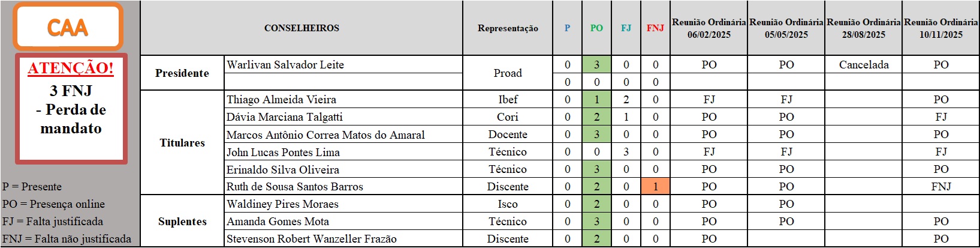Click the Cancelada cell for 28/08/2025
This screenshot has height=248, width=980.
coord(864,65)
